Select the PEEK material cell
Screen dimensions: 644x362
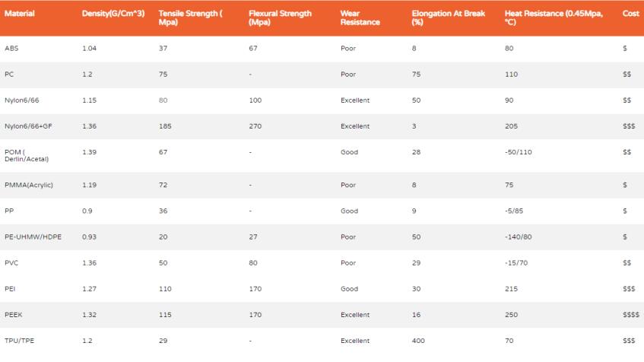(14, 315)
